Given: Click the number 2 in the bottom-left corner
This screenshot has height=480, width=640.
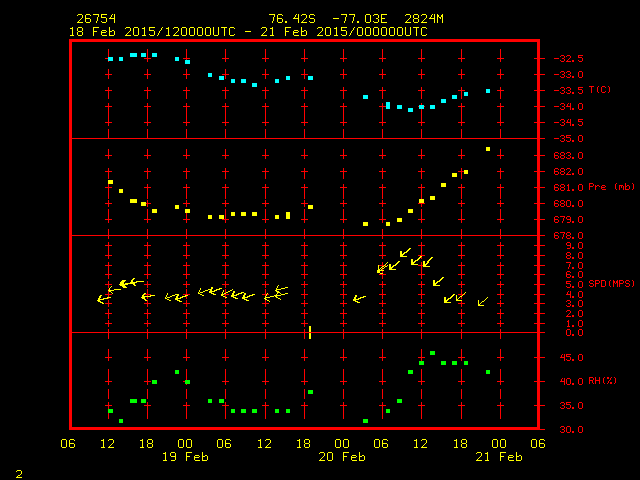Looking at the screenshot, I should pos(18,472).
